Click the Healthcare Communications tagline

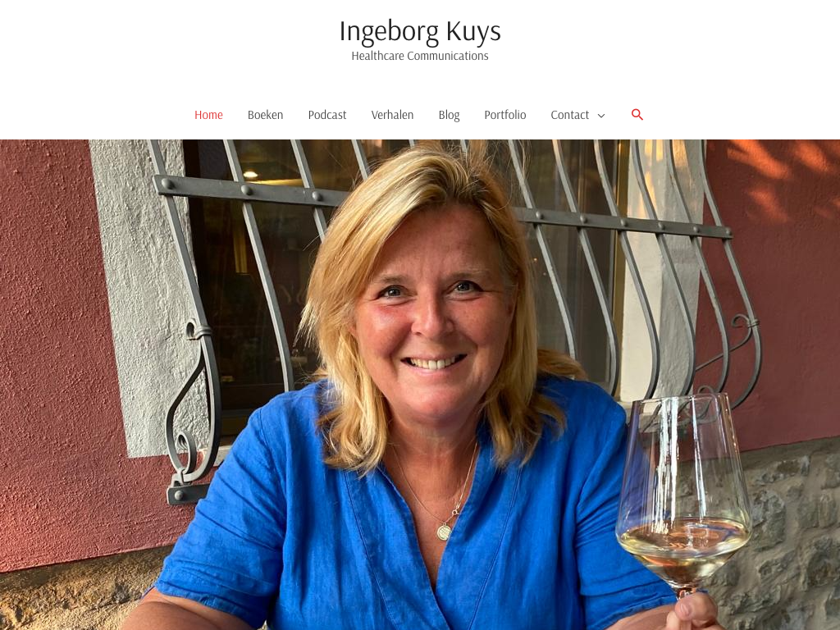pos(420,56)
